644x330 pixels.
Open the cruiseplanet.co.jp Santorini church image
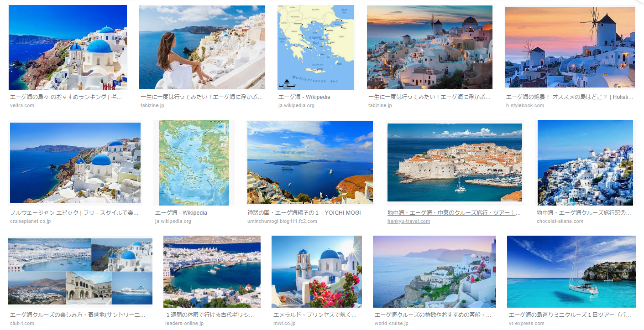coord(75,163)
